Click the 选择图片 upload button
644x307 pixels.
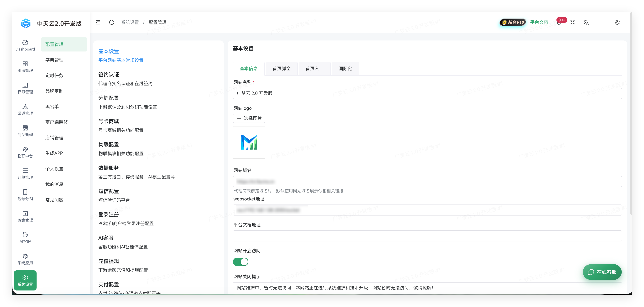point(249,118)
